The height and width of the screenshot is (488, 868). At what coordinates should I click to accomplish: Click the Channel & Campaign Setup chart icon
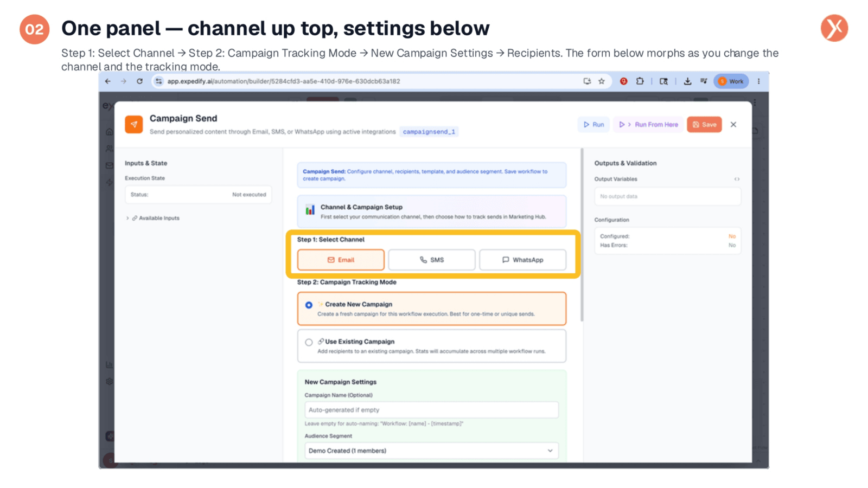point(310,210)
